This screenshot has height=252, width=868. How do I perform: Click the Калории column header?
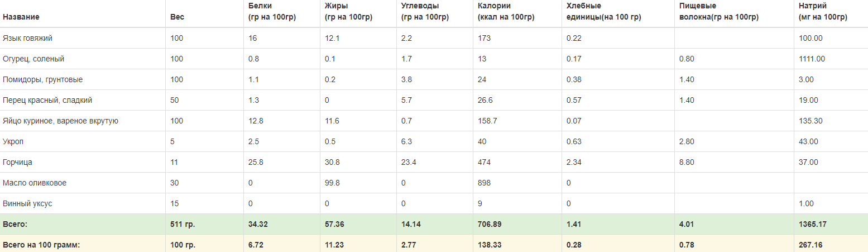[x=506, y=12]
